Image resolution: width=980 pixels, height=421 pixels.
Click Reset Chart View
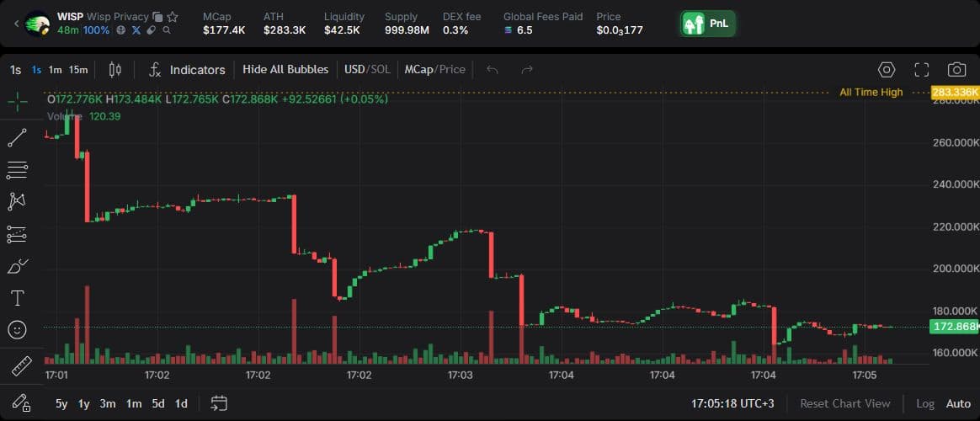(845, 403)
